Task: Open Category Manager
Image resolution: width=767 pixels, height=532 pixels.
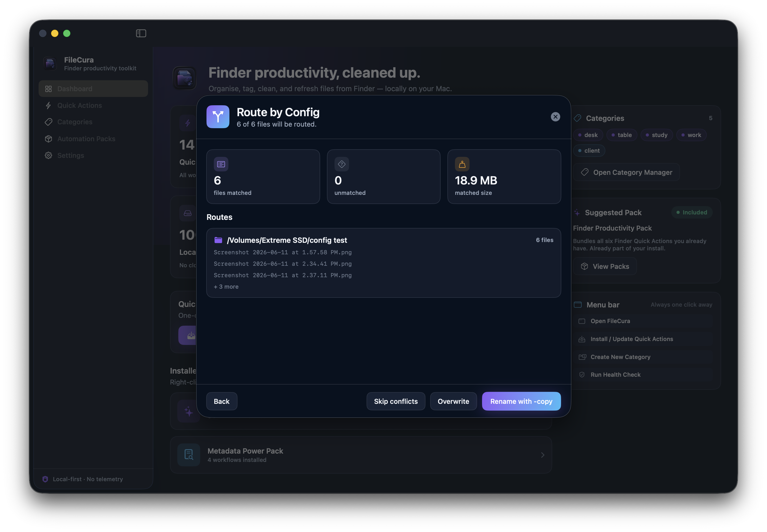Action: (x=626, y=172)
